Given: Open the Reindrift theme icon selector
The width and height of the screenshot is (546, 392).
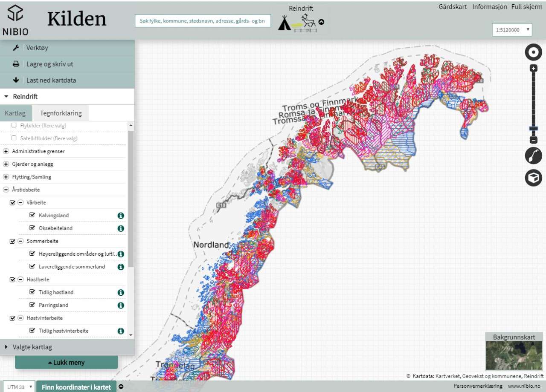Looking at the screenshot, I should point(297,23).
